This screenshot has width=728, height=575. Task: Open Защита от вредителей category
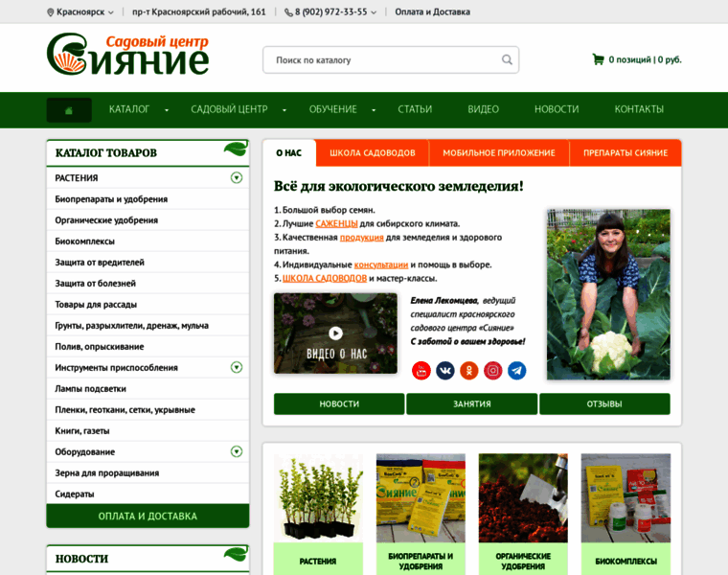coord(148,263)
